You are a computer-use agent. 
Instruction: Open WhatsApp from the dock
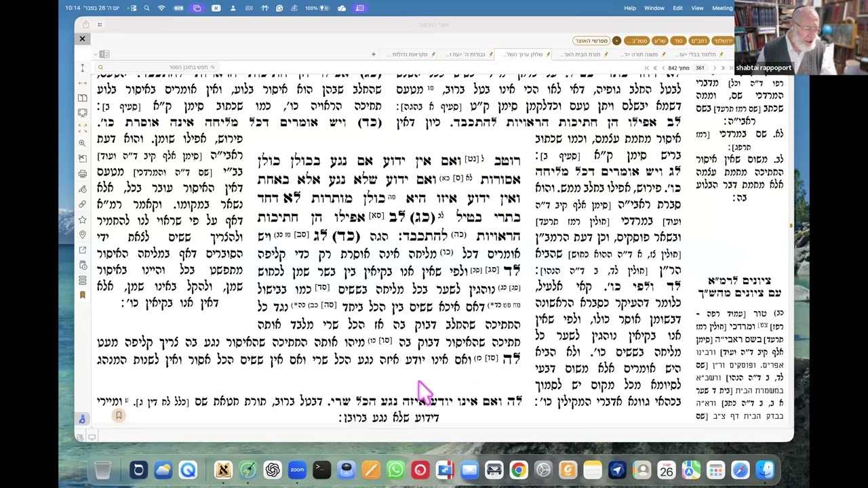pyautogui.click(x=395, y=470)
